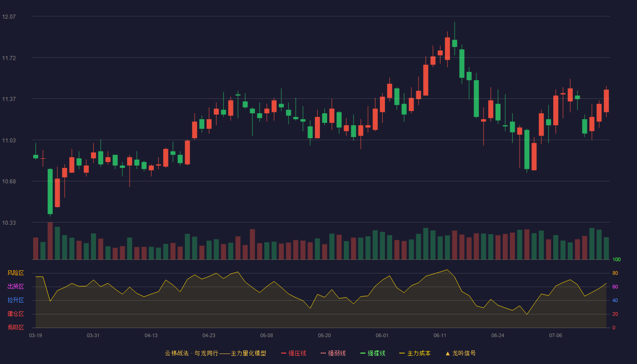Toggle the 主力成本 legend entry
The width and height of the screenshot is (637, 364).
(x=415, y=353)
